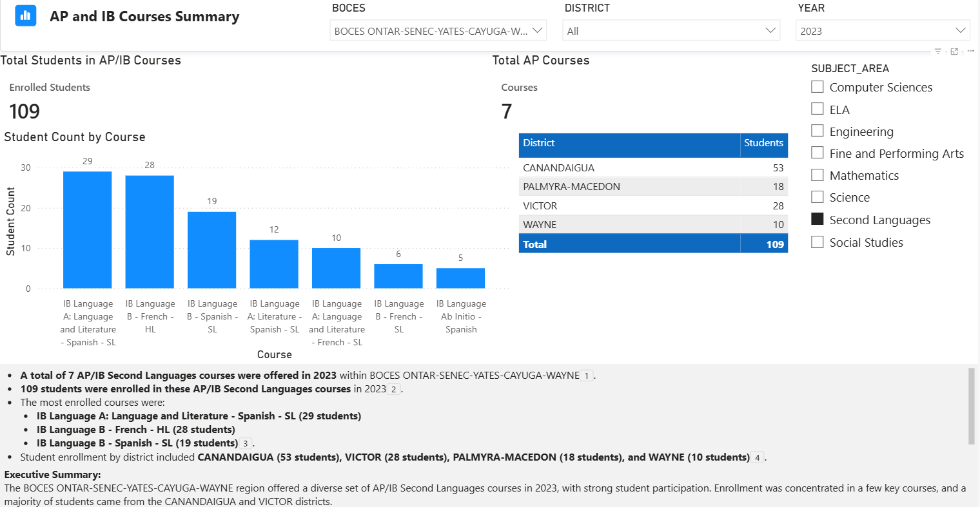Open the more options ellipsis menu
This screenshot has width=980, height=507.
tap(970, 52)
